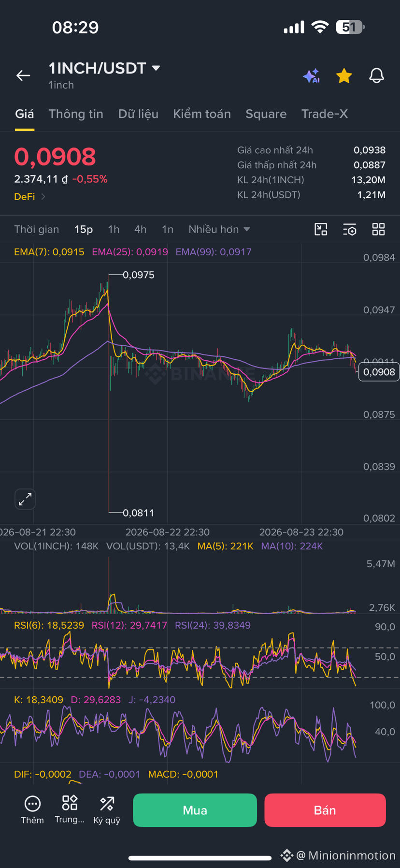The width and height of the screenshot is (400, 868).
Task: Open the Trade-X tab
Action: (x=325, y=114)
